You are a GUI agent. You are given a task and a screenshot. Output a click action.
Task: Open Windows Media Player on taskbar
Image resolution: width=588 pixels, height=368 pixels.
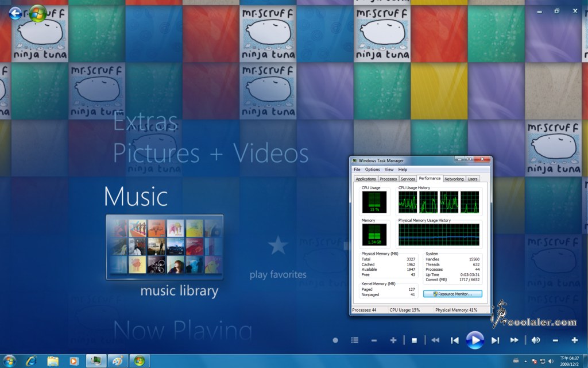pos(74,361)
